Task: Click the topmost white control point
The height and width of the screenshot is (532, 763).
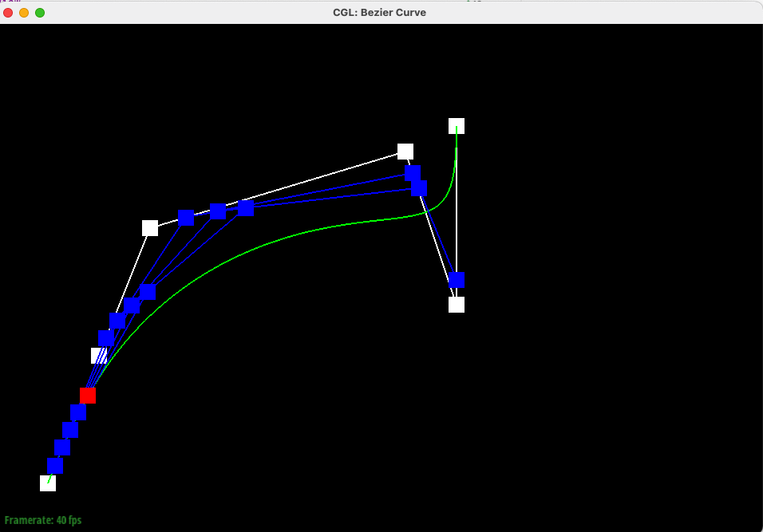Action: tap(457, 126)
